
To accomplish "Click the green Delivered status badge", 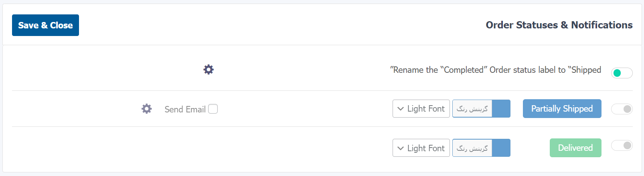I will [575, 148].
